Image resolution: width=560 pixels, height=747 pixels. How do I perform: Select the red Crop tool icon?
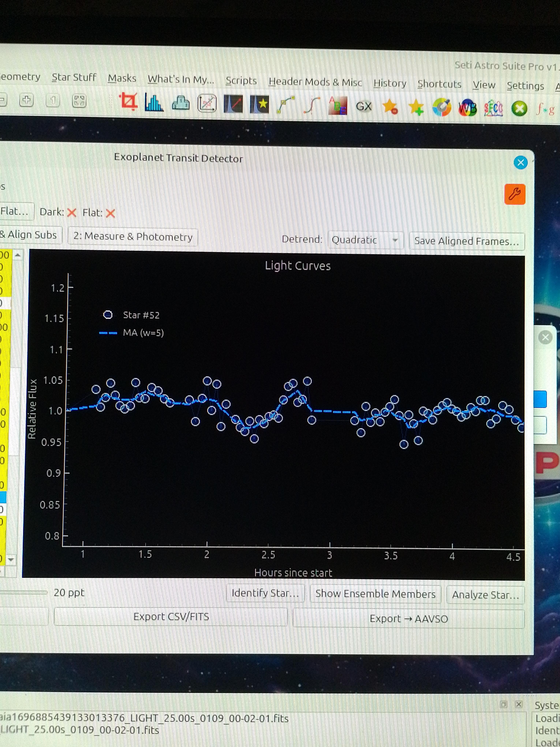[x=128, y=101]
